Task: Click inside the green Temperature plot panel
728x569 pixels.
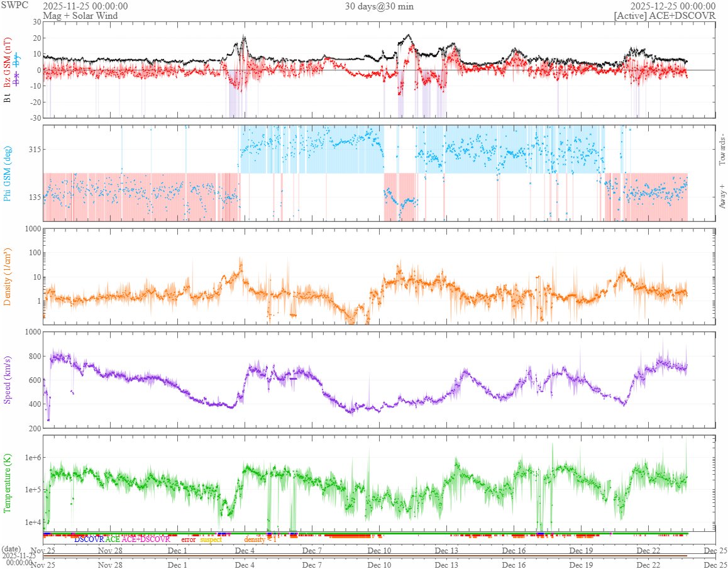Action: point(379,483)
